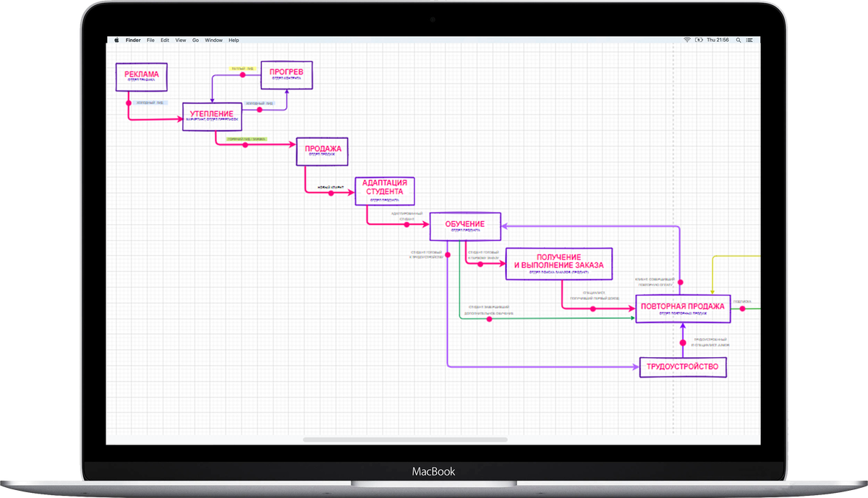Open the Go menu
The height and width of the screenshot is (498, 868).
point(195,40)
